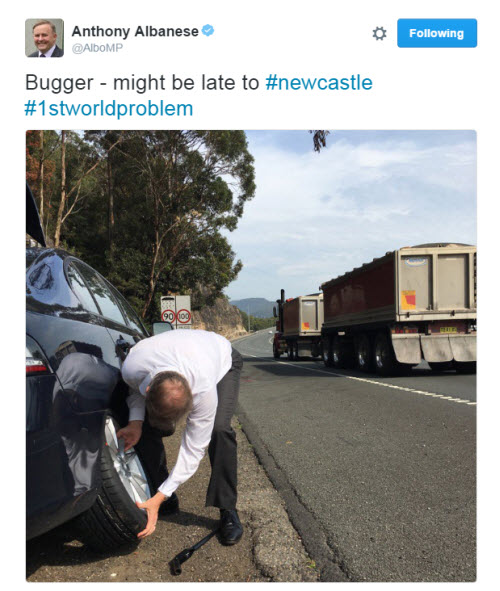
Task: Open the #newcastle hashtag
Action: tap(319, 83)
